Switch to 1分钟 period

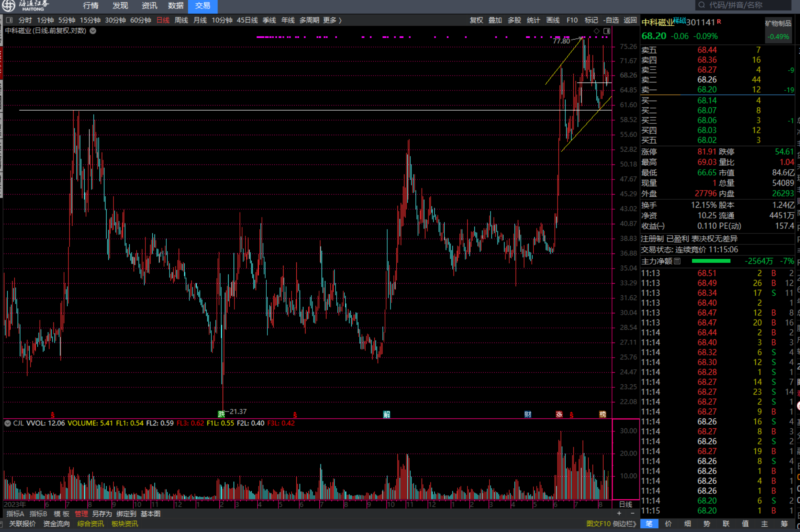click(x=45, y=20)
